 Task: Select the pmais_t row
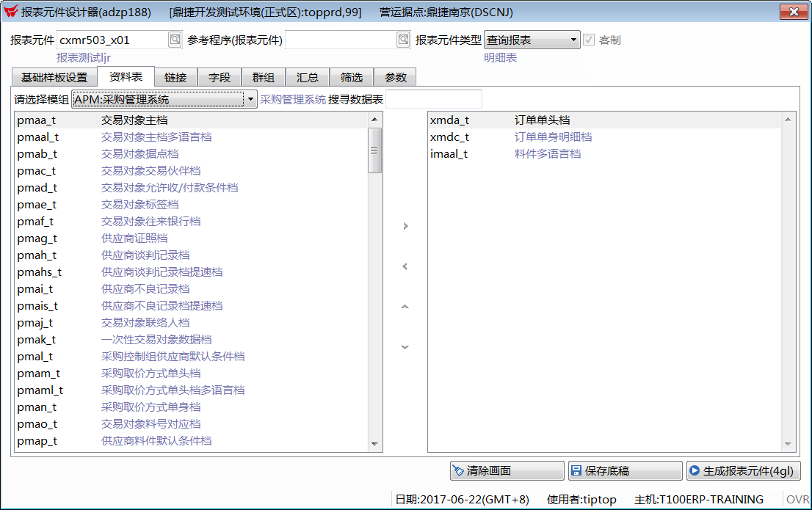click(192, 306)
